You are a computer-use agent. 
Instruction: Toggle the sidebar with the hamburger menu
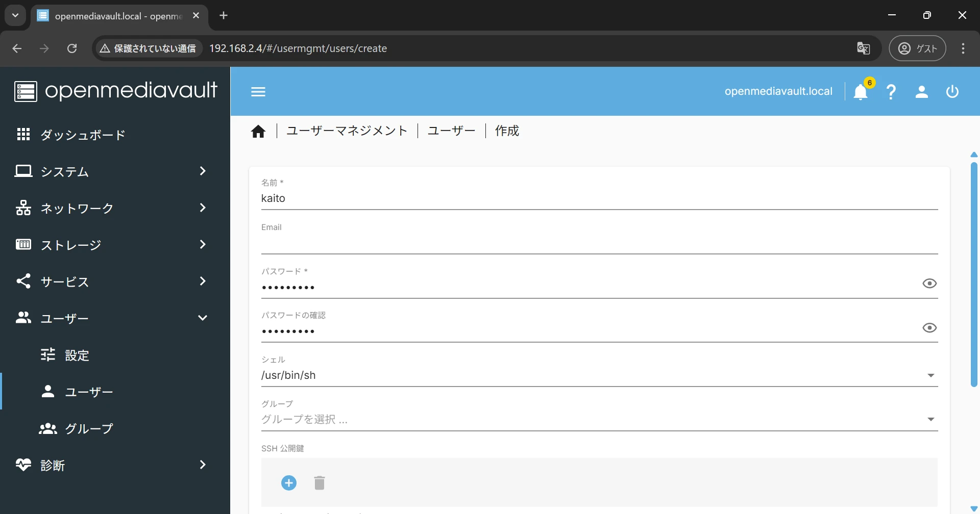coord(258,92)
